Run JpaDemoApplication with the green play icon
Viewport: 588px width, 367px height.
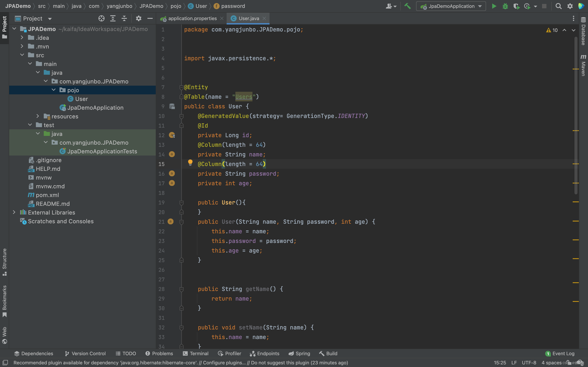point(494,6)
